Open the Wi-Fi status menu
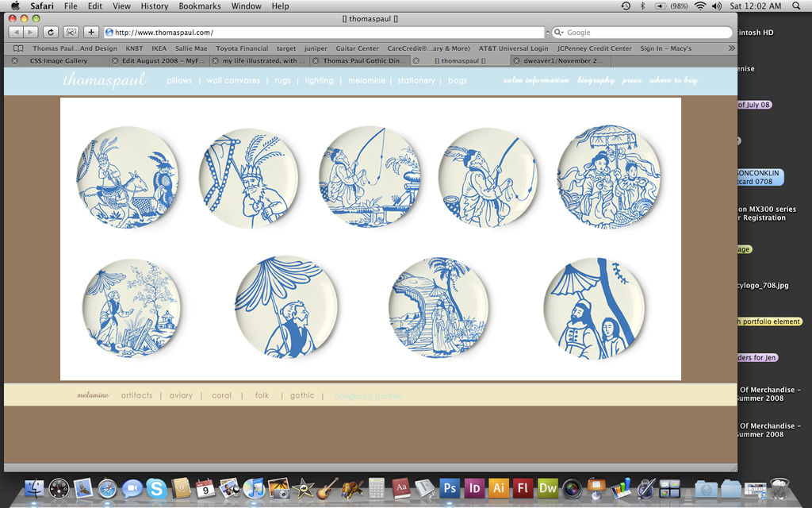This screenshot has height=508, width=812. (700, 6)
